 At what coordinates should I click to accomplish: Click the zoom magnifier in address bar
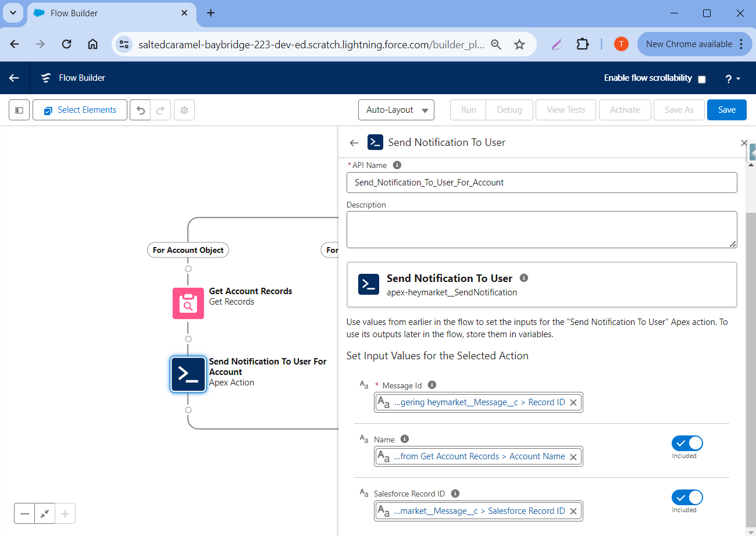click(x=496, y=44)
